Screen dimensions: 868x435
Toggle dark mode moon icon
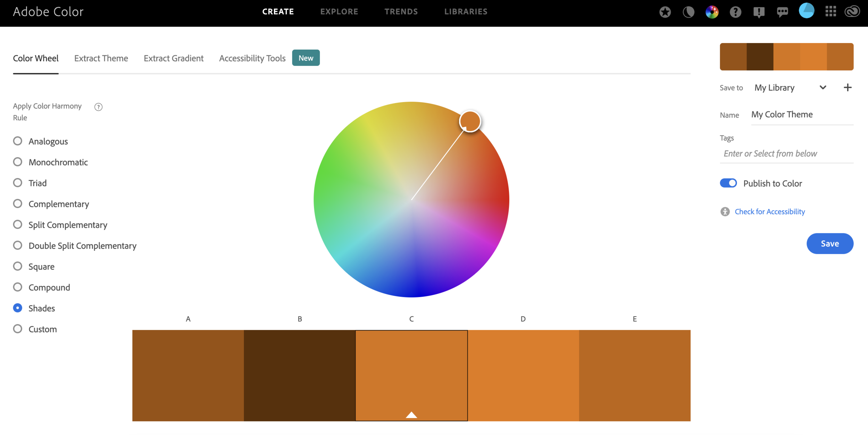(x=688, y=12)
